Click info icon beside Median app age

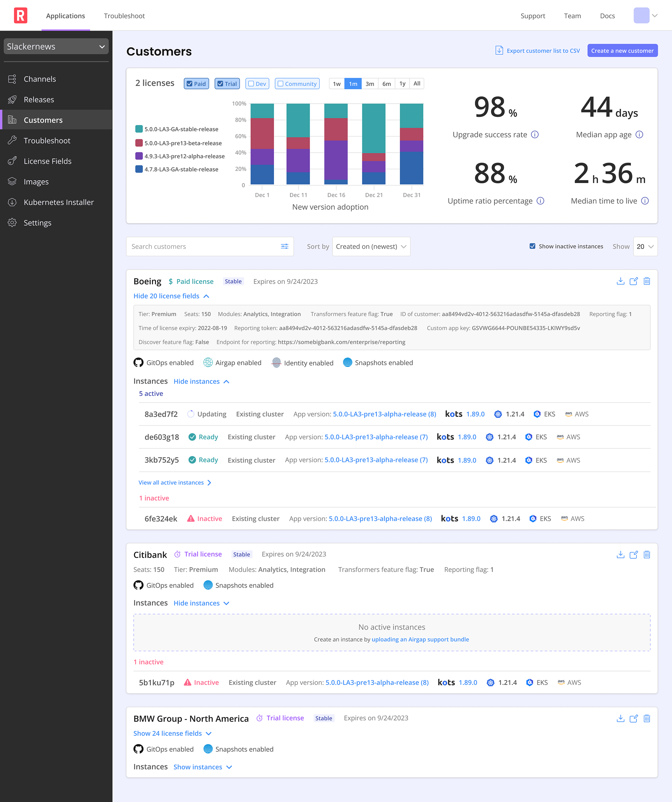pos(639,134)
